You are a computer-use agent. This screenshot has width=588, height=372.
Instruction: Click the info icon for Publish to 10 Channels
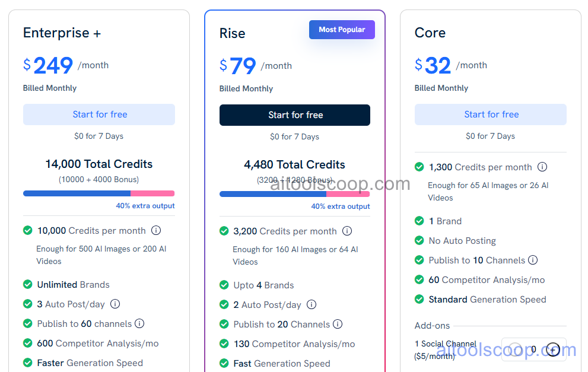pos(533,260)
